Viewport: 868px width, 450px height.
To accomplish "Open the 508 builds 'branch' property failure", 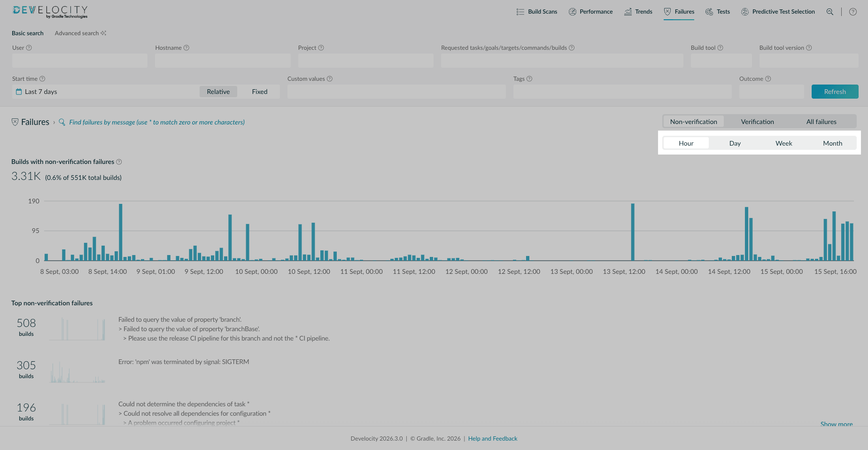I will point(224,329).
